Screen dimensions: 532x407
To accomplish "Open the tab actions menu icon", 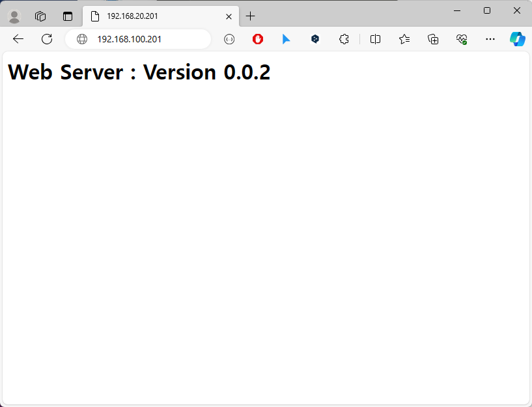I will [68, 16].
